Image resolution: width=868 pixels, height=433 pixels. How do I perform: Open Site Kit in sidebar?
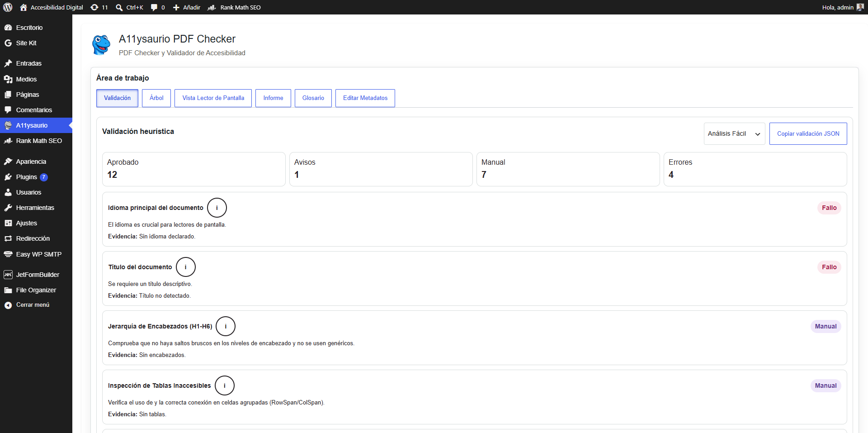pos(36,43)
